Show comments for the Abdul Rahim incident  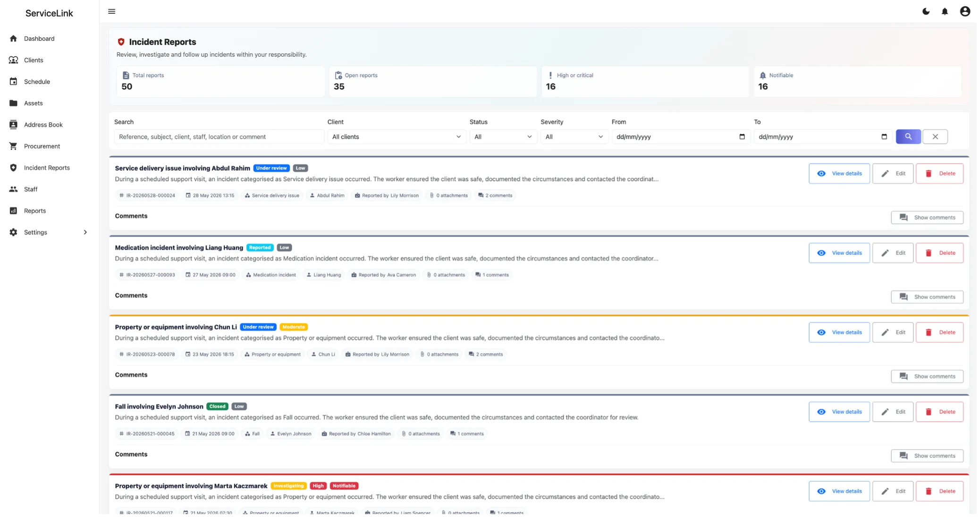point(927,217)
